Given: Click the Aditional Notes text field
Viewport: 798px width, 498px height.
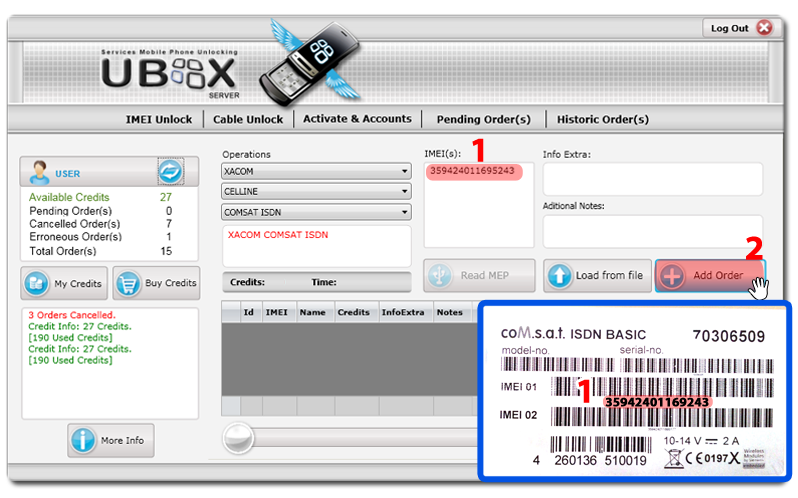Looking at the screenshot, I should coord(652,231).
